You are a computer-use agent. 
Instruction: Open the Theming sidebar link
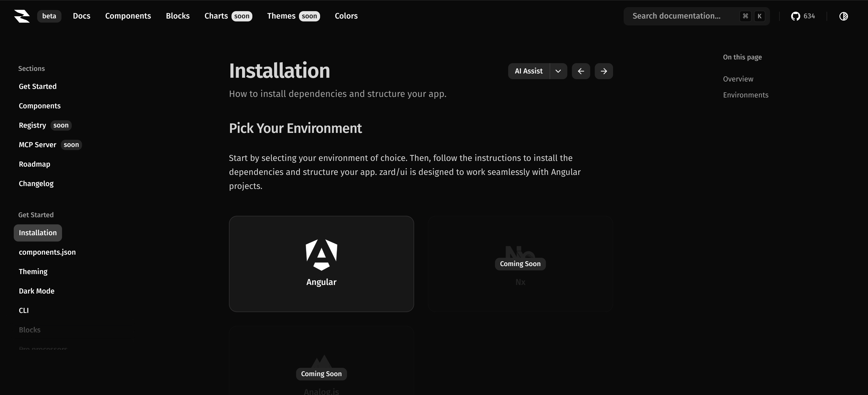33,272
